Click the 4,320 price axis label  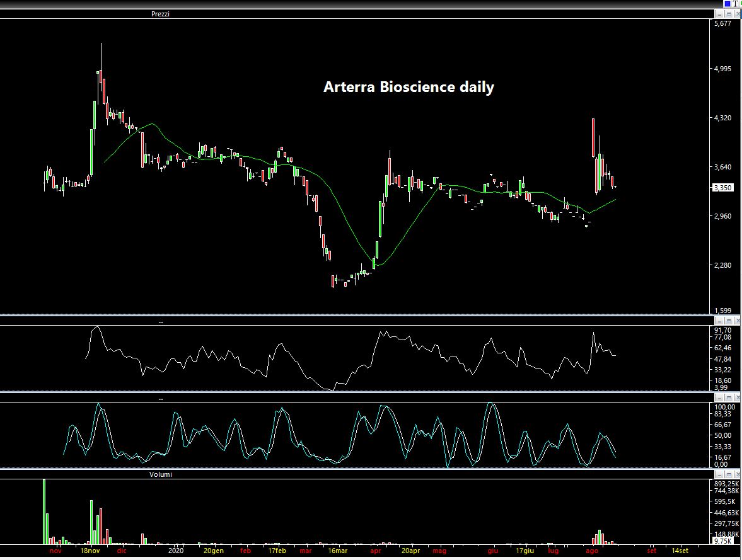(722, 118)
